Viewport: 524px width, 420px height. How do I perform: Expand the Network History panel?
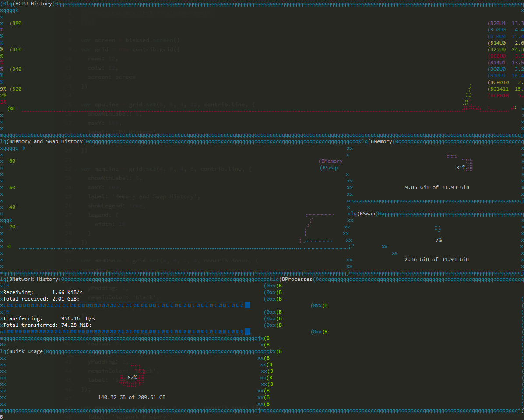tap(31, 279)
